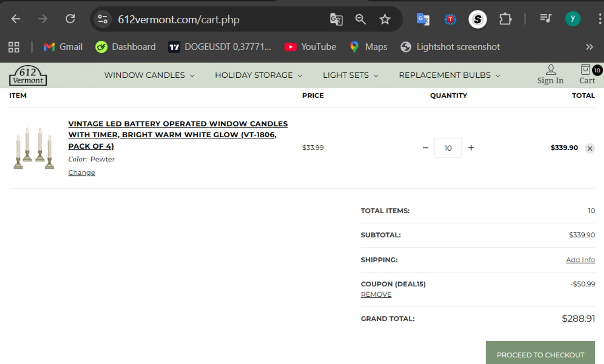The width and height of the screenshot is (604, 364).
Task: Click Change under Color Pewter
Action: pyautogui.click(x=82, y=173)
